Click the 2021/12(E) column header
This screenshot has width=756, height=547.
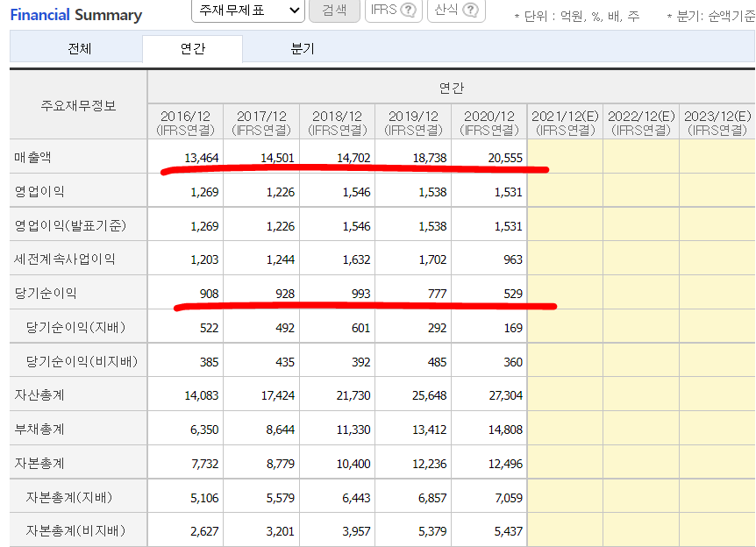click(x=565, y=123)
